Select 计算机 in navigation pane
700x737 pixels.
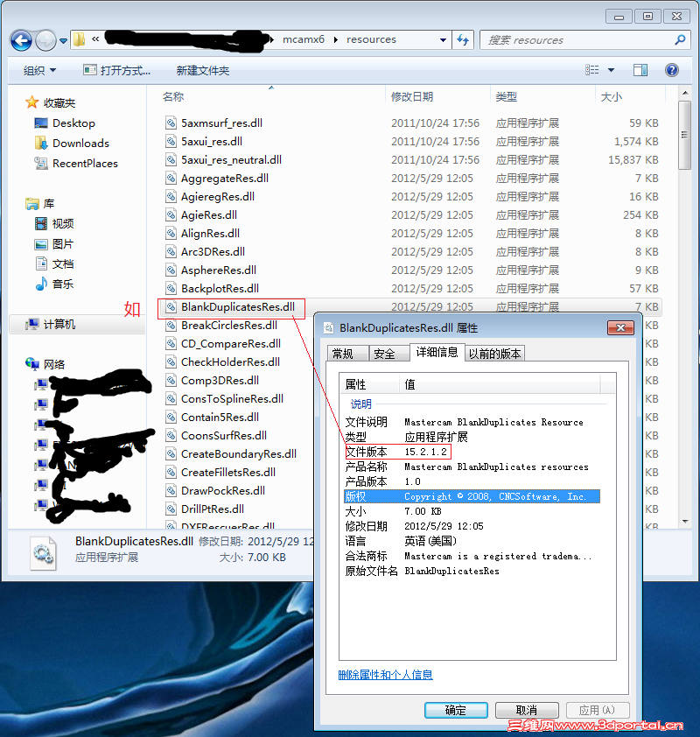point(50,325)
